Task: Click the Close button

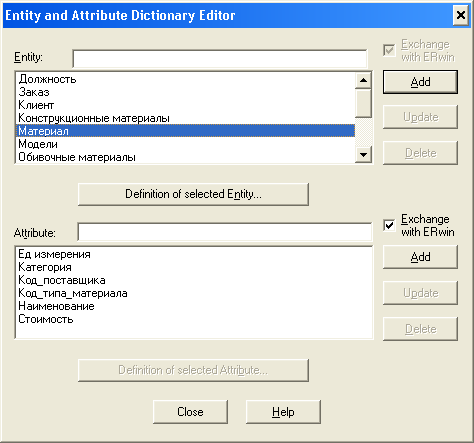Action: tap(190, 412)
